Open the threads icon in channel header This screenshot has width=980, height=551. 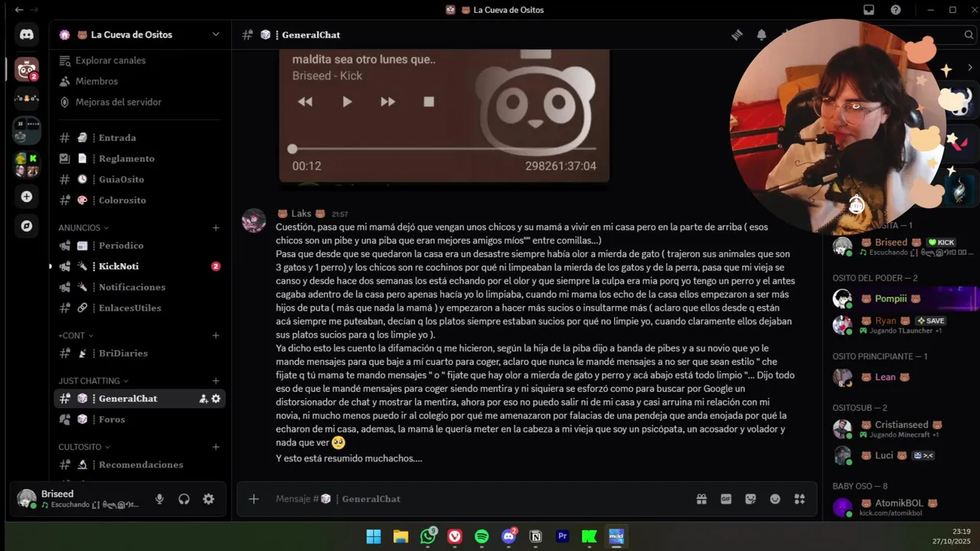[x=737, y=34]
